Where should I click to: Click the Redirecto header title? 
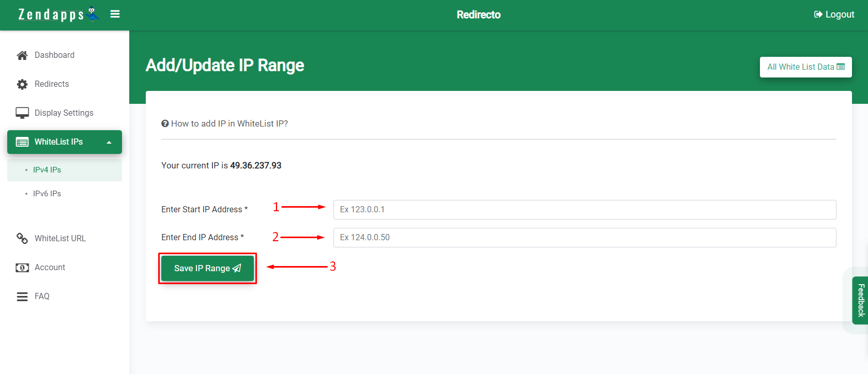pyautogui.click(x=479, y=14)
